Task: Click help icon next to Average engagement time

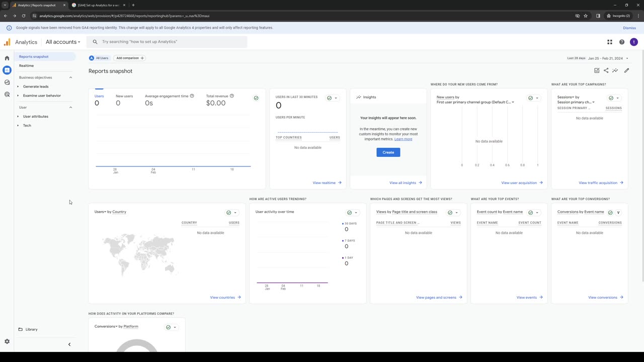Action: click(x=192, y=96)
